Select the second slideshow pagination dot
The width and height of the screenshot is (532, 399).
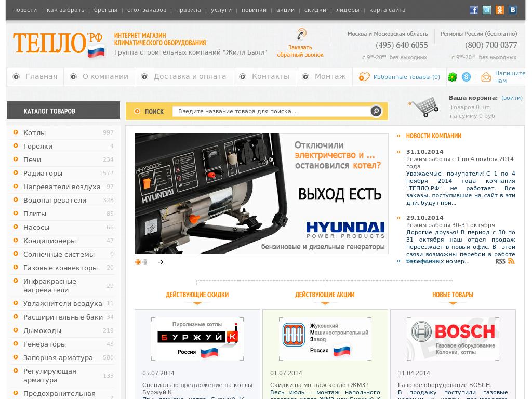145,262
